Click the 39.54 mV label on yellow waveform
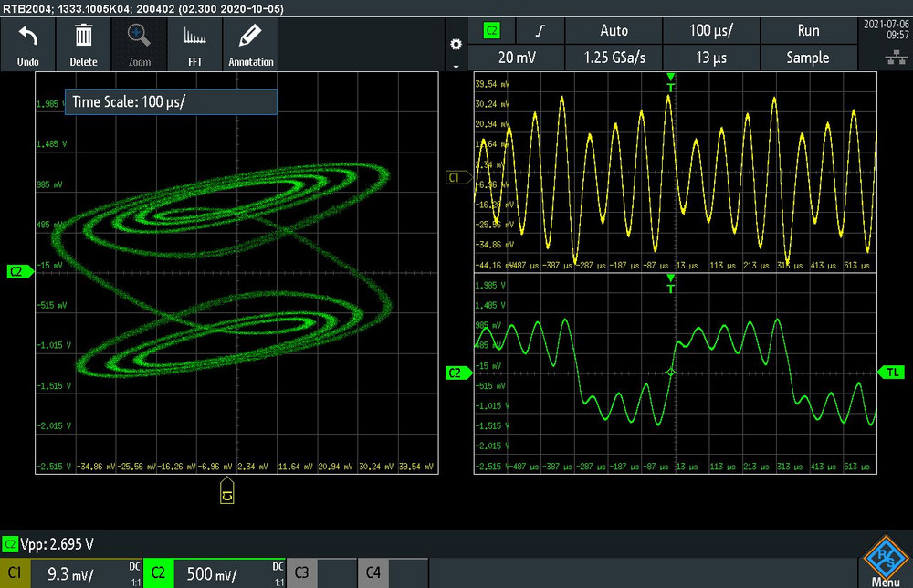This screenshot has width=913, height=588. click(493, 84)
